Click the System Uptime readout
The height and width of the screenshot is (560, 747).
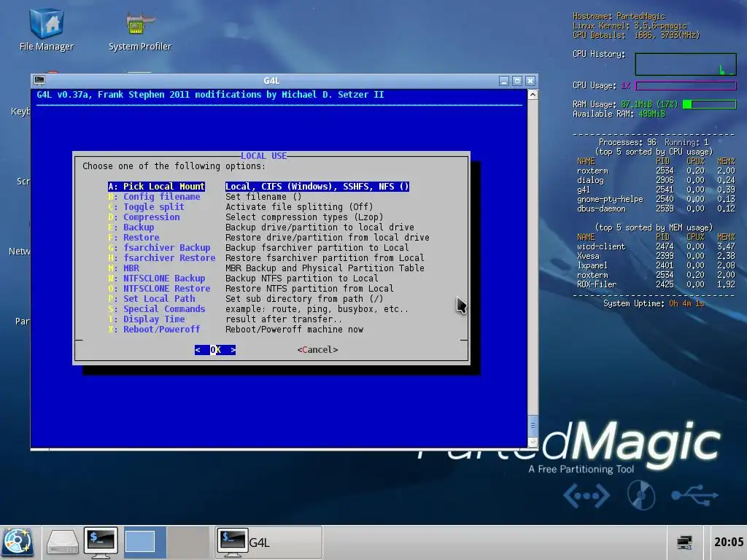click(x=654, y=303)
